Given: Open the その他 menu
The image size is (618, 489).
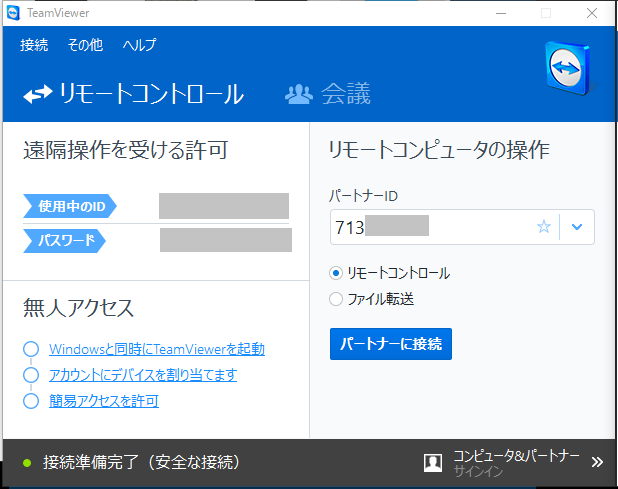Looking at the screenshot, I should point(85,45).
